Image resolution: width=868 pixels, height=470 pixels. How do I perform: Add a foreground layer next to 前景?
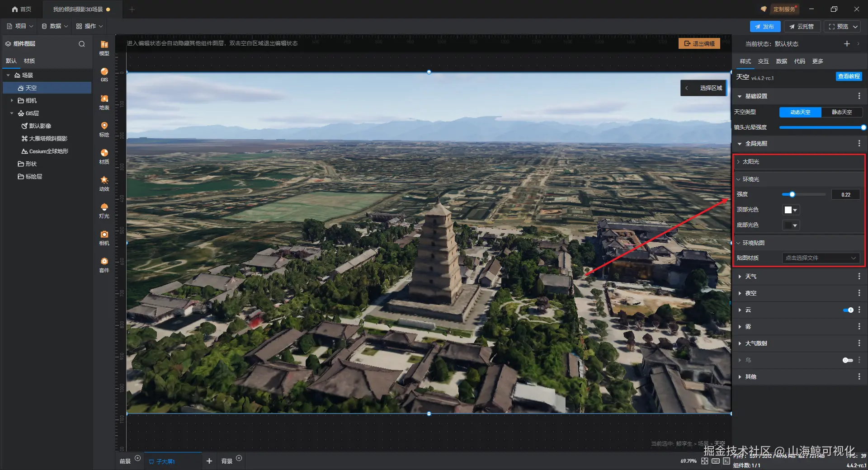[x=138, y=458]
